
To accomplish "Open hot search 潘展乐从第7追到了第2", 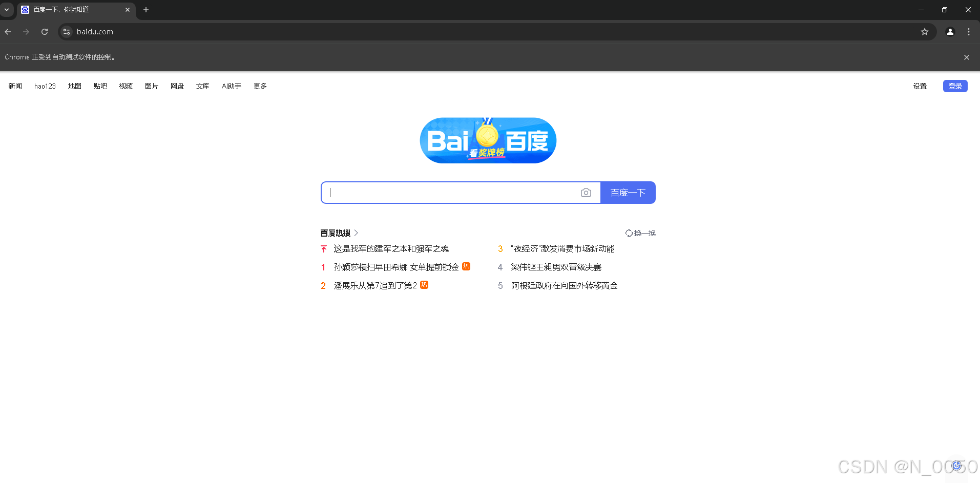I will [376, 286].
